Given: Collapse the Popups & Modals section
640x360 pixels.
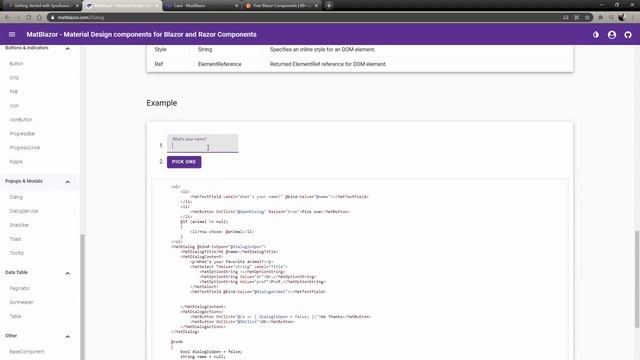Looking at the screenshot, I should pyautogui.click(x=67, y=182).
